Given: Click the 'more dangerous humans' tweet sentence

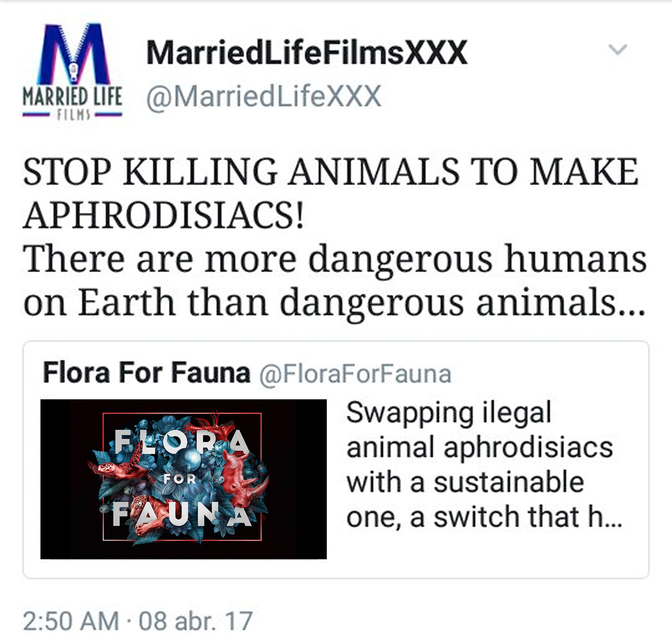Looking at the screenshot, I should pyautogui.click(x=335, y=281).
